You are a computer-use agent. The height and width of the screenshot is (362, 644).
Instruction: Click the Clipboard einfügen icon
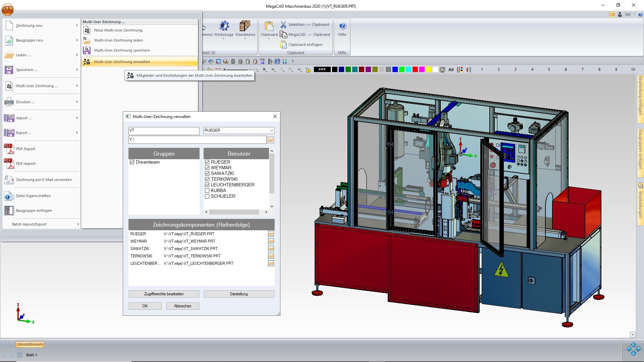pos(283,45)
